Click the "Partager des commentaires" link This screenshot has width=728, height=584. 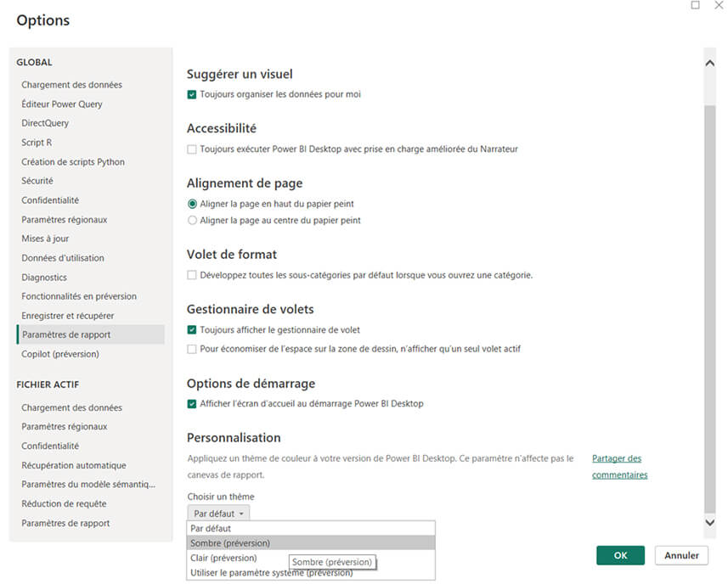(616, 466)
